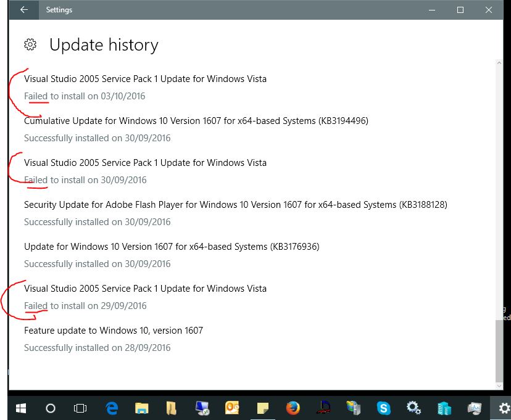Click 'Successfully installed' text under KB3194496
The image size is (511, 420).
[98, 138]
